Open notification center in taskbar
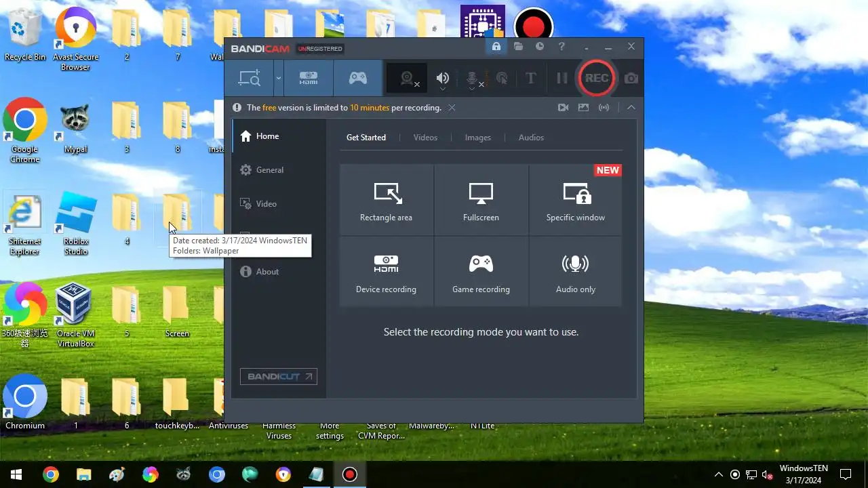This screenshot has width=868, height=488. [x=846, y=474]
